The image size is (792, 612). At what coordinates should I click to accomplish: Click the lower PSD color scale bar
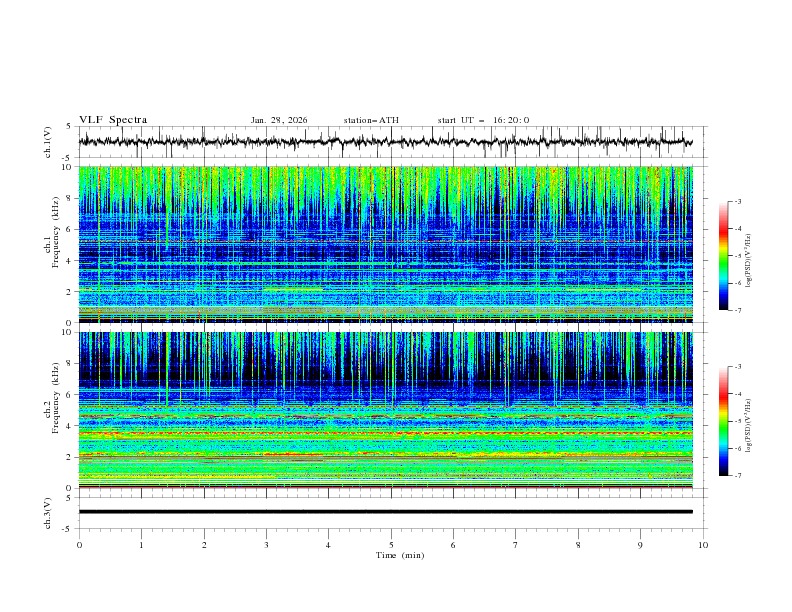pyautogui.click(x=724, y=421)
